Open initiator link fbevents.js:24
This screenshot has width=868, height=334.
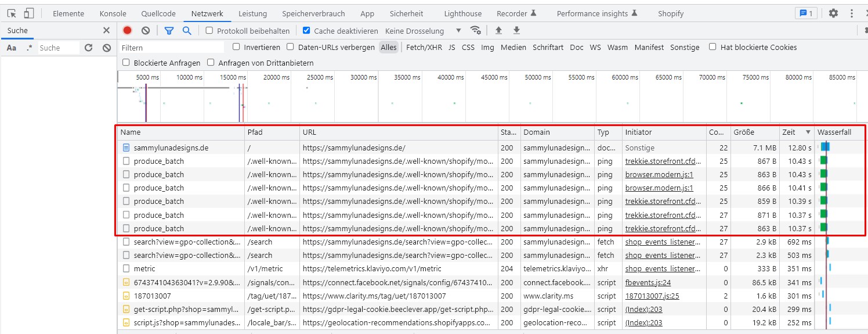(x=648, y=282)
